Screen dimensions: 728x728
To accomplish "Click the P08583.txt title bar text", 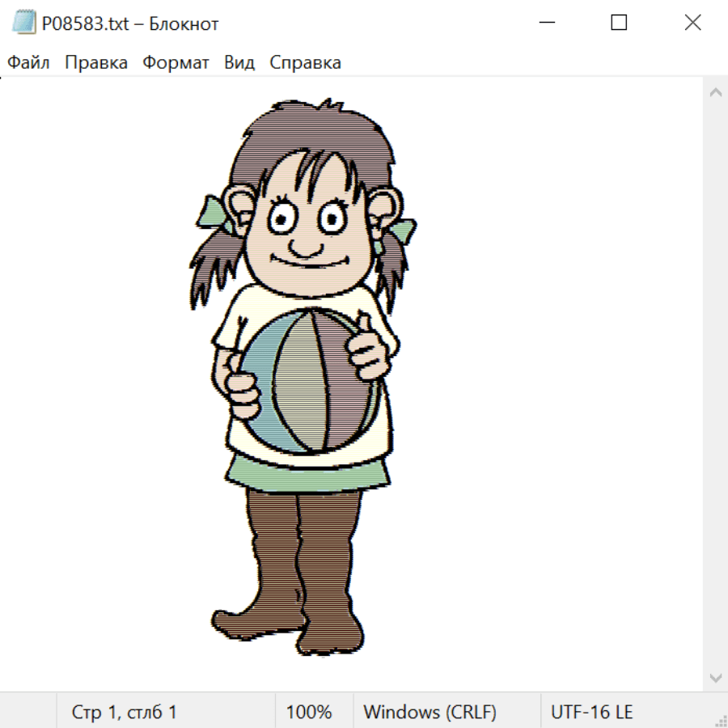I will tap(130, 23).
